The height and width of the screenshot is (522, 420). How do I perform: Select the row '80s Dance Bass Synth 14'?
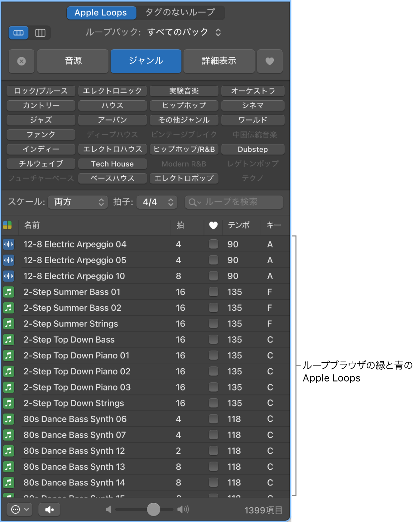(x=146, y=483)
